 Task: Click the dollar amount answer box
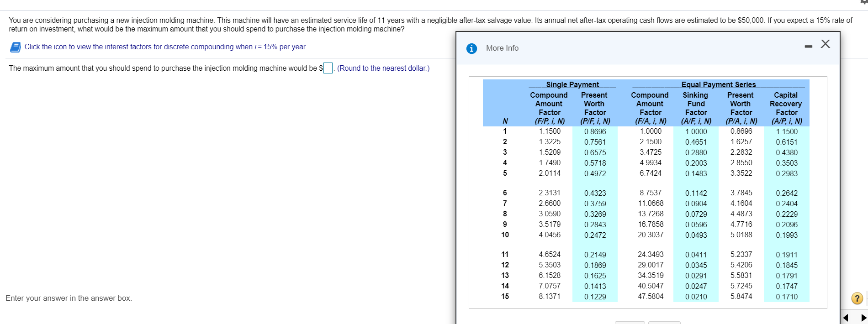point(328,68)
